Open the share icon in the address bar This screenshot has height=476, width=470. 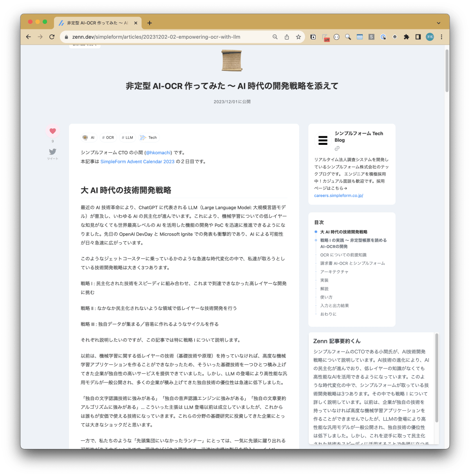coord(287,37)
